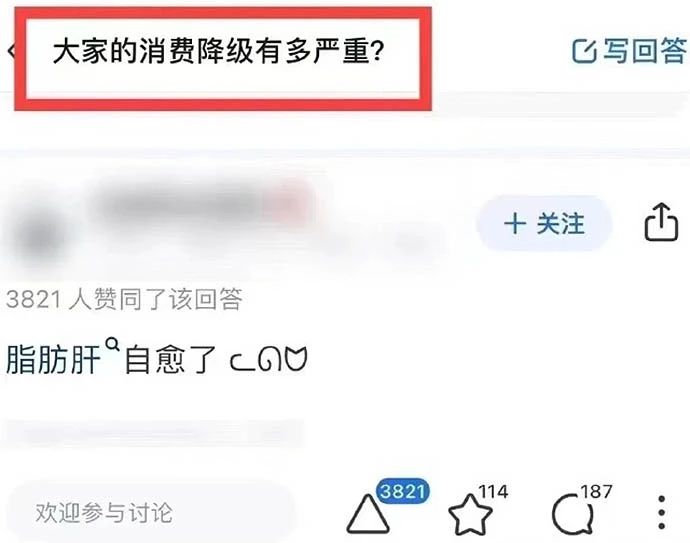
Task: Open comments via the speech bubble icon
Action: point(573,514)
